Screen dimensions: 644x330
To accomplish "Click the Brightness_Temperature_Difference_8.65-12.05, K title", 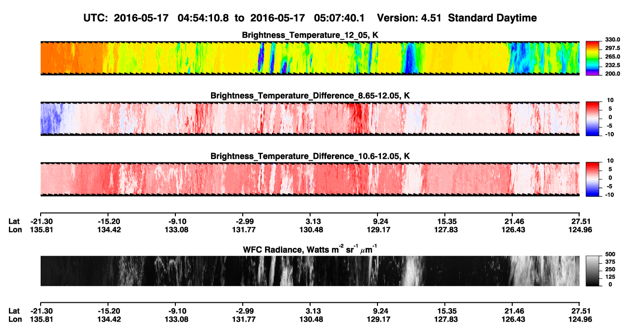I will [310, 95].
